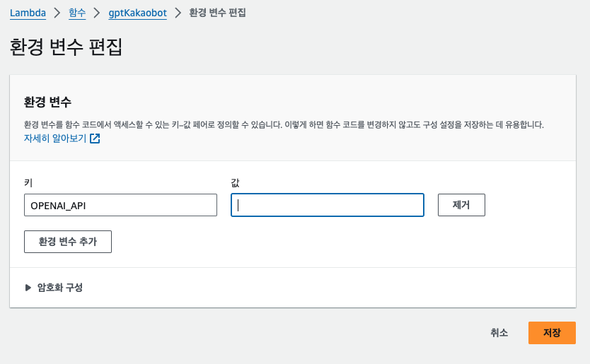
Task: Click the 환경 변수 section heading
Action: [x=47, y=102]
